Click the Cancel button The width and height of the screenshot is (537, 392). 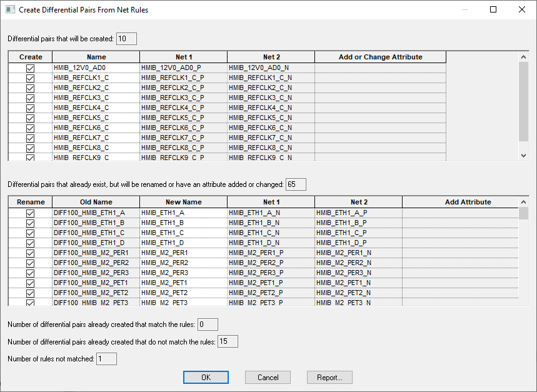[268, 378]
